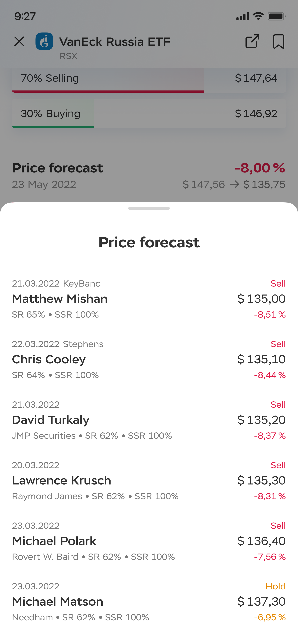The width and height of the screenshot is (298, 644).
Task: Tap the Price forecast section header behind sheet
Action: tap(57, 168)
